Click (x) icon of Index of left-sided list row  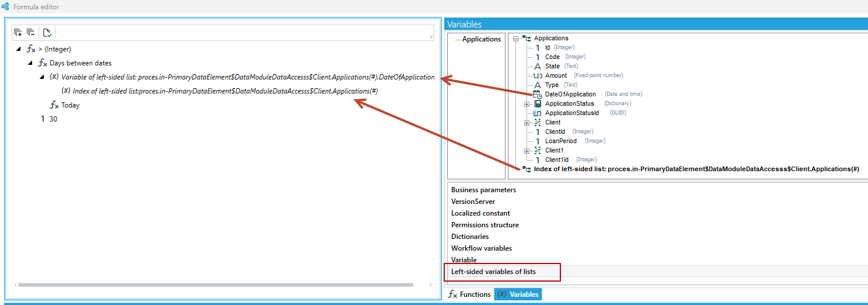point(65,91)
